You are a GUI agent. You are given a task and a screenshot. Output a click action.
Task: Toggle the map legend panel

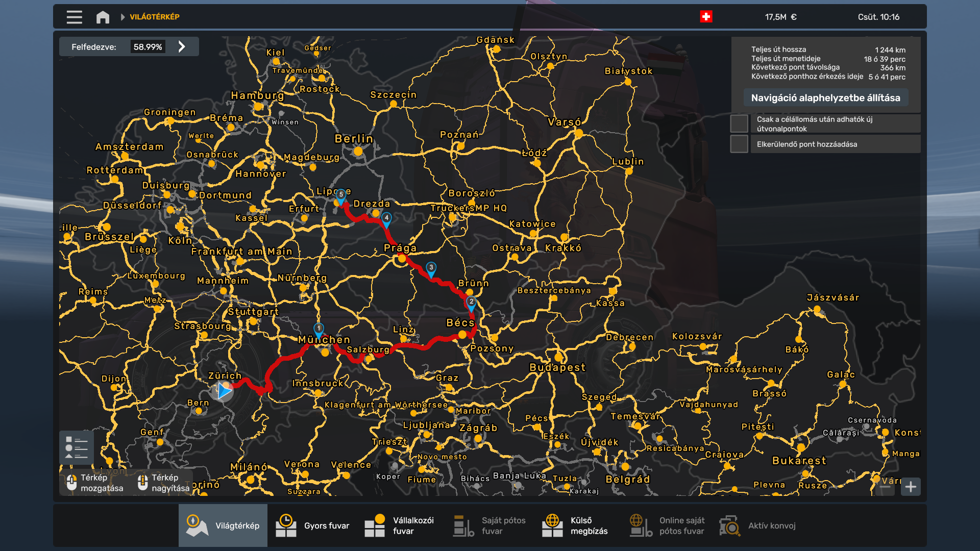tap(77, 447)
